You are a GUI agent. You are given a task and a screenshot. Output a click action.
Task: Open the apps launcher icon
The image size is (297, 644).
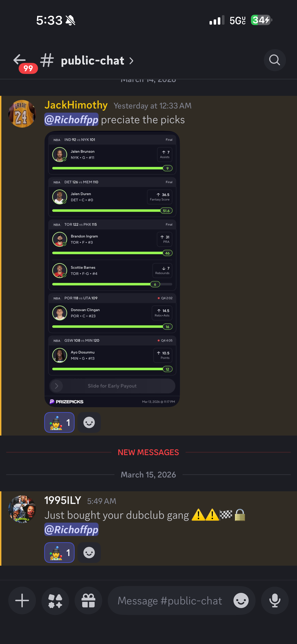coord(55,600)
